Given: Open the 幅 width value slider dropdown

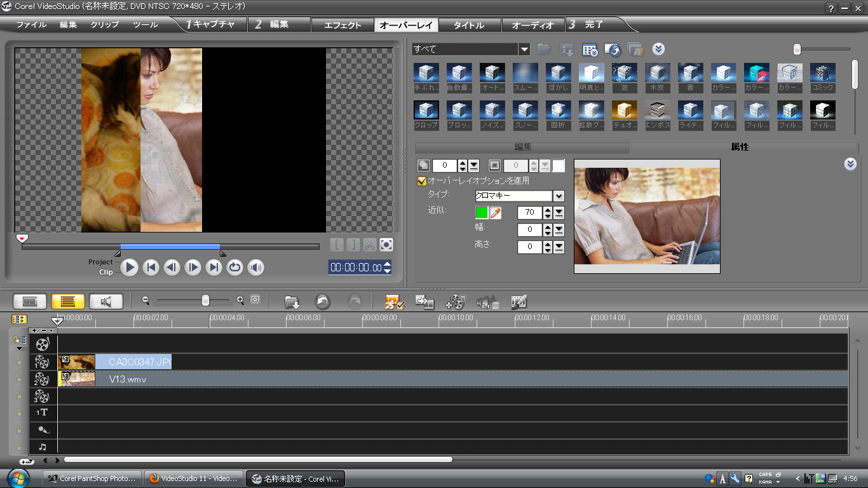Looking at the screenshot, I should (559, 229).
